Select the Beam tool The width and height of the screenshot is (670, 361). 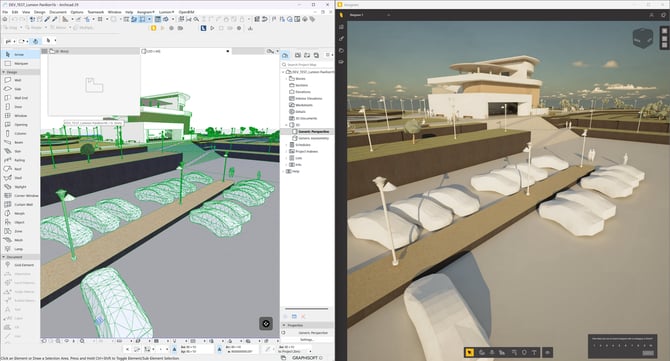[x=20, y=142]
